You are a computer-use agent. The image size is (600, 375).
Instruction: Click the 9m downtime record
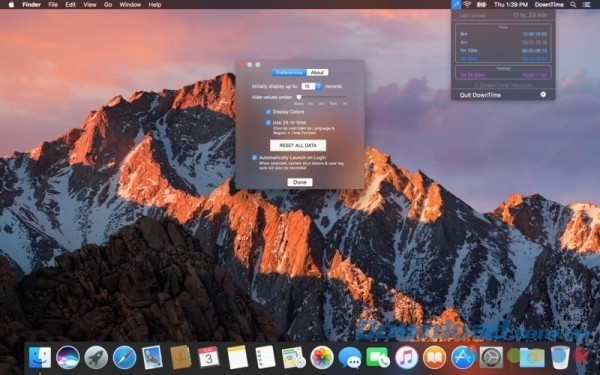(503, 34)
